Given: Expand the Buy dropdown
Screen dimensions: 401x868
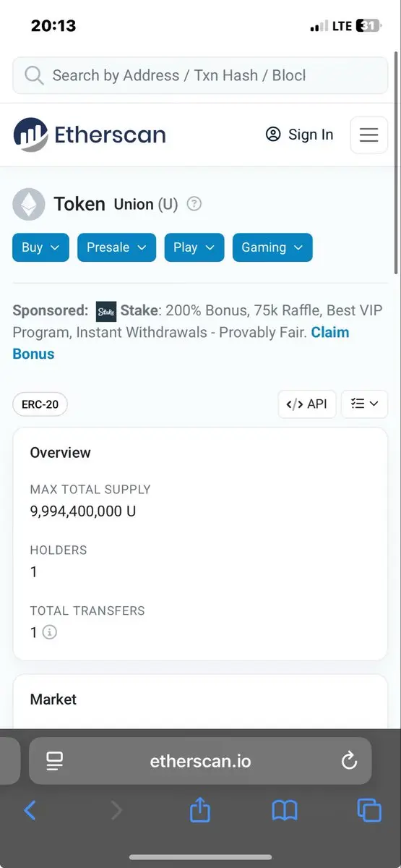Looking at the screenshot, I should click(40, 247).
